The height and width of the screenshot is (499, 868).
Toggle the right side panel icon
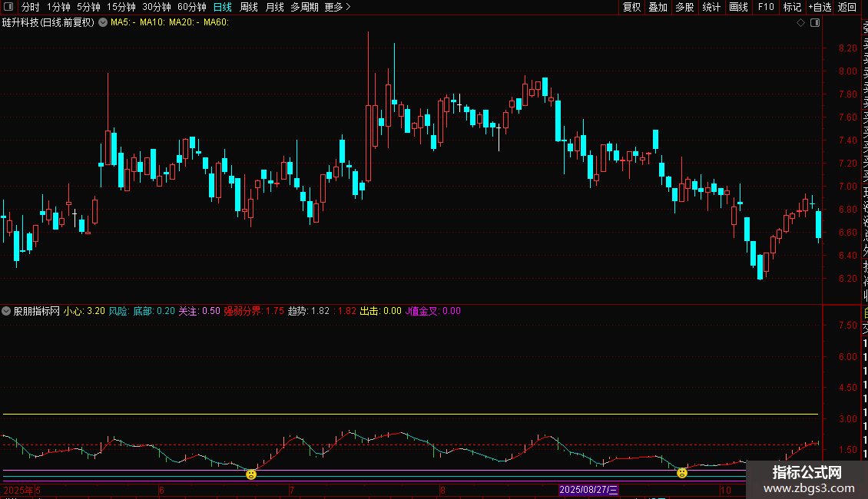[815, 22]
